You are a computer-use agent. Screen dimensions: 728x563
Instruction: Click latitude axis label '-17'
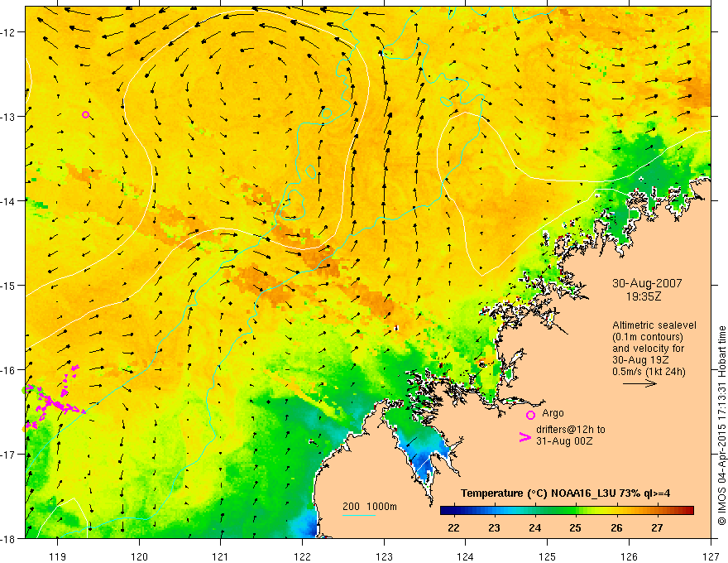coord(9,455)
